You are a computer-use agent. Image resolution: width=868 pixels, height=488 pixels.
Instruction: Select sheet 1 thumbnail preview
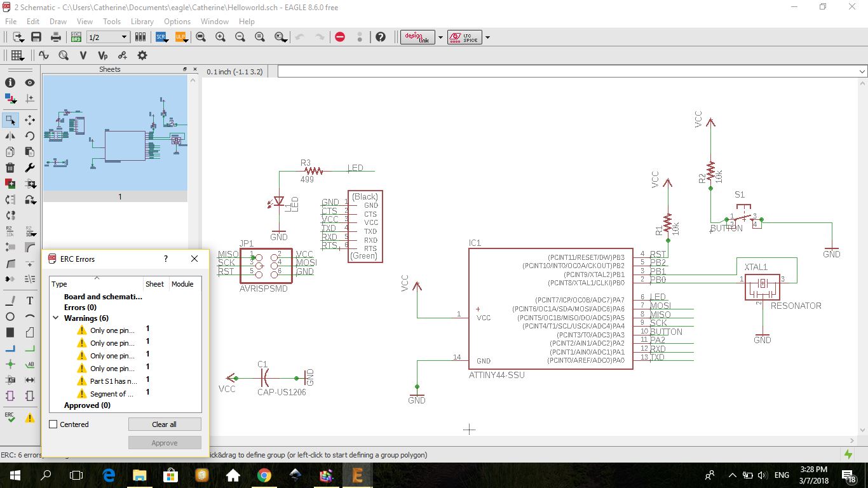coord(115,132)
